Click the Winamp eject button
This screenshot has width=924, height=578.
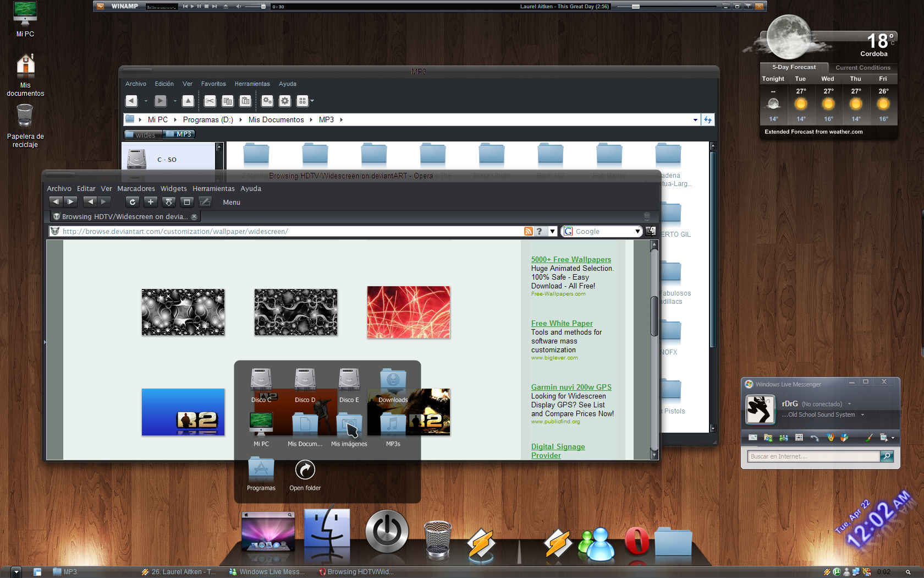coord(226,6)
